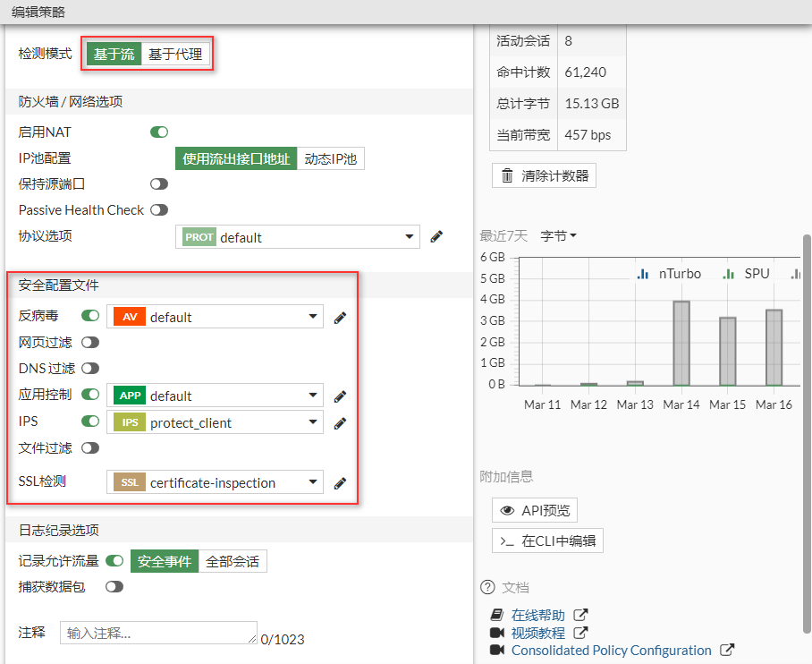Select 全部会话 logging option
Viewport: 812px width, 664px height.
233,561
